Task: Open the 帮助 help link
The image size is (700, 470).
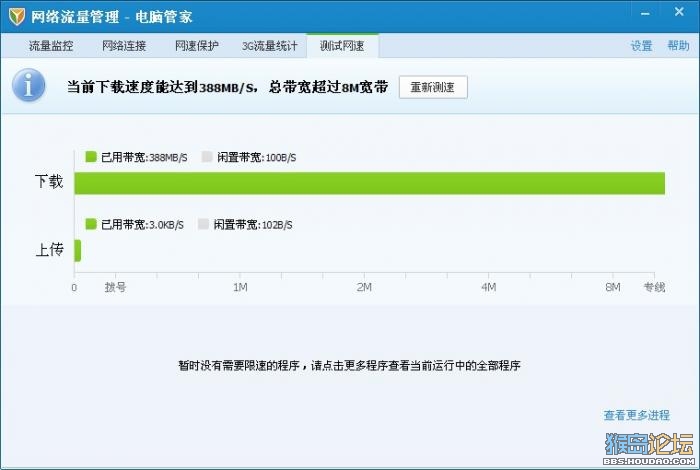Action: point(678,46)
